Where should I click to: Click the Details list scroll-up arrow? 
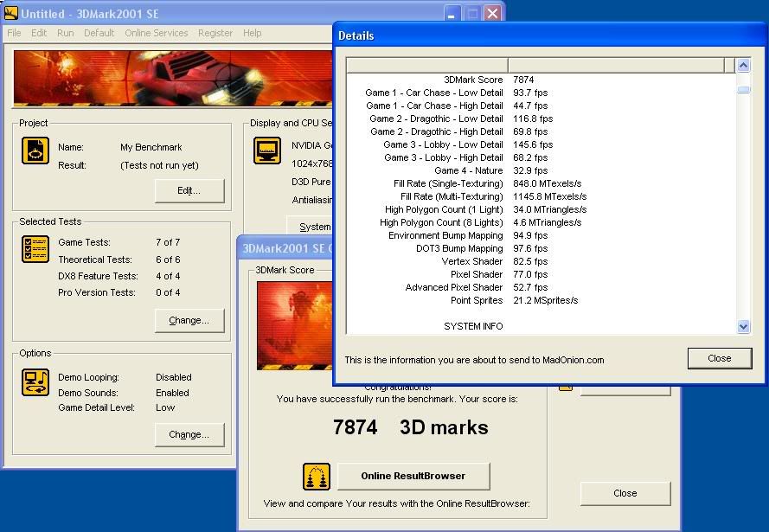click(743, 65)
